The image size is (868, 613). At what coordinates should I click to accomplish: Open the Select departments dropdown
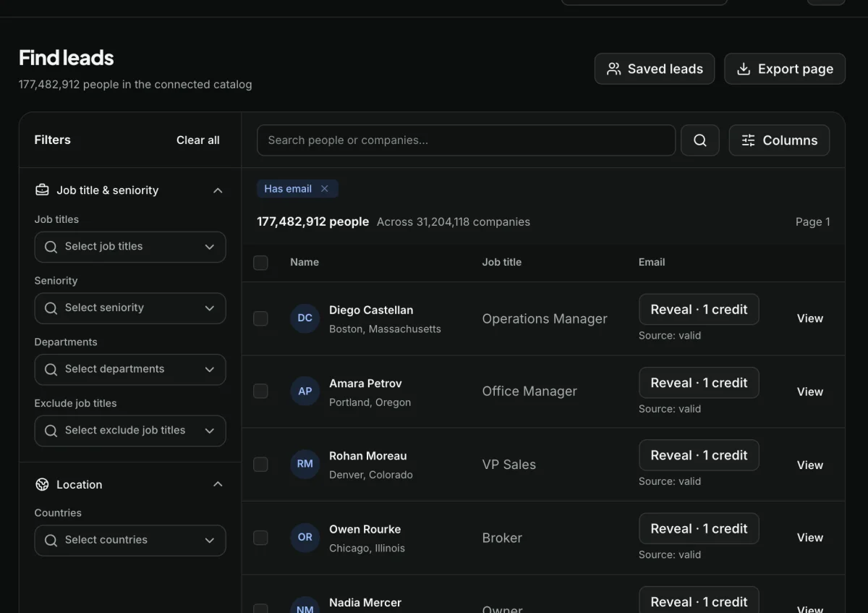pos(130,369)
